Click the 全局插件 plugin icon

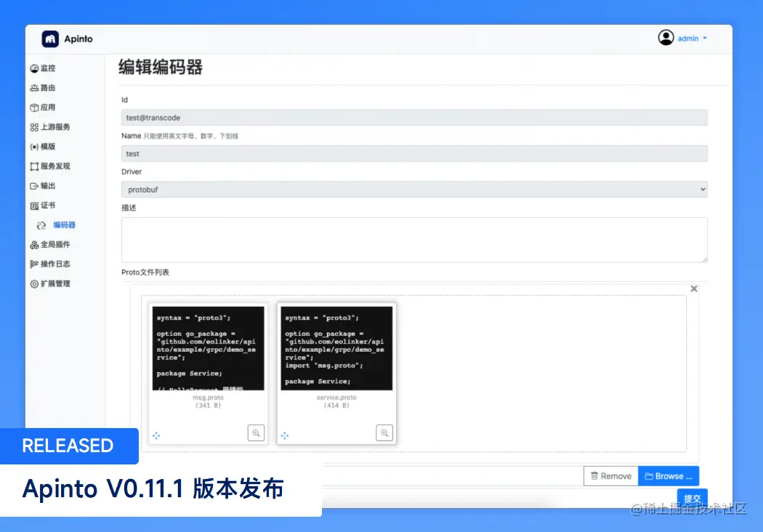(x=34, y=245)
